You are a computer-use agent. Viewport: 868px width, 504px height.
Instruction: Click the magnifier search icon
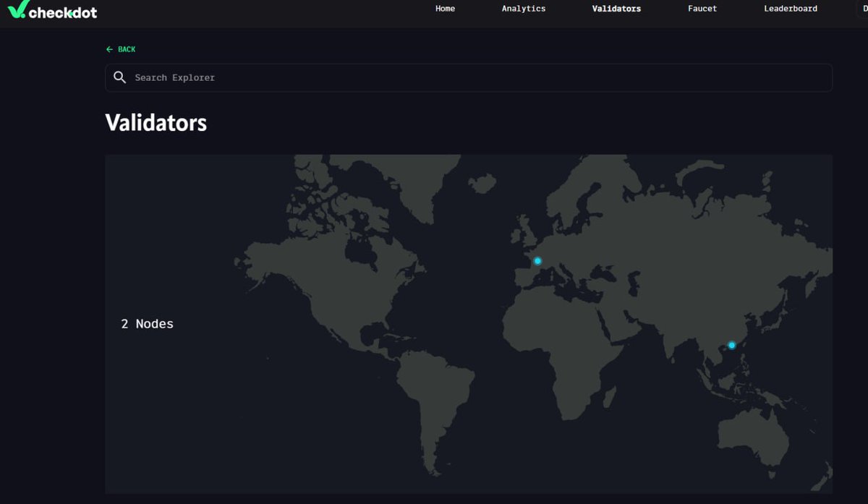[x=120, y=77]
